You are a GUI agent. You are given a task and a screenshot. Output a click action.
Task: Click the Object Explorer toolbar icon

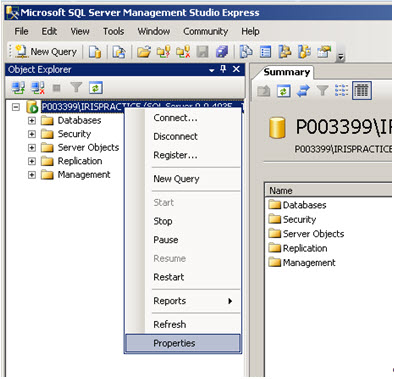coord(285,52)
